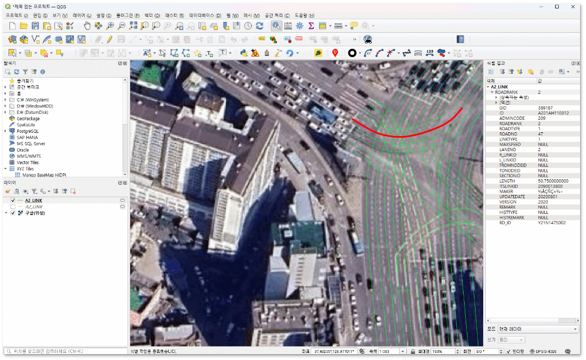Open the temporal controller clock icon
The width and height of the screenshot is (586, 360).
[248, 26]
